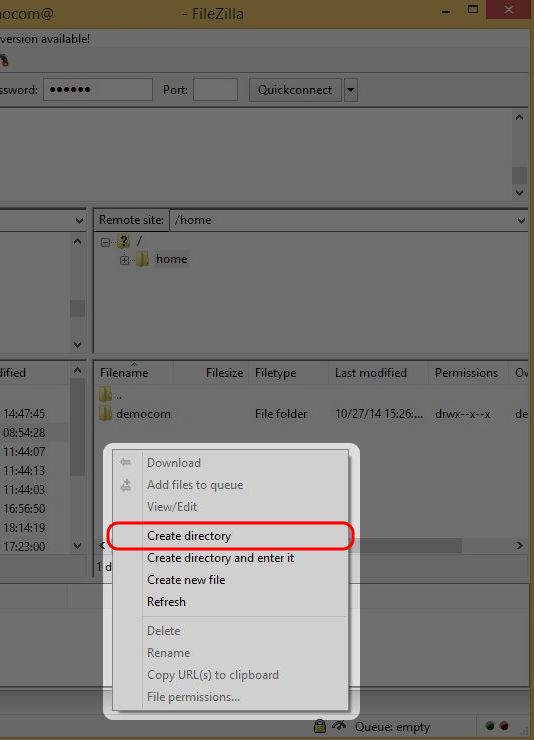Screen dimensions: 534x740
Task: Select Add files to queue entry
Action: [231, 485]
